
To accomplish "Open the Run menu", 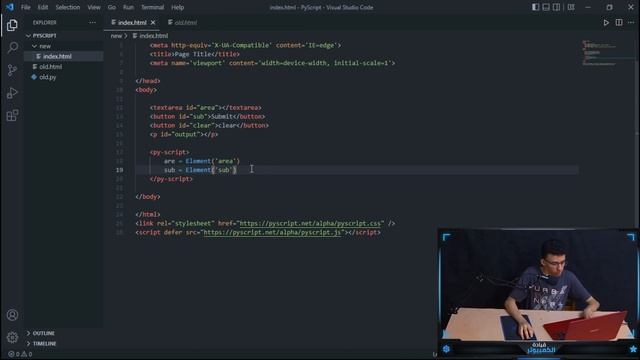I will click(x=128, y=7).
